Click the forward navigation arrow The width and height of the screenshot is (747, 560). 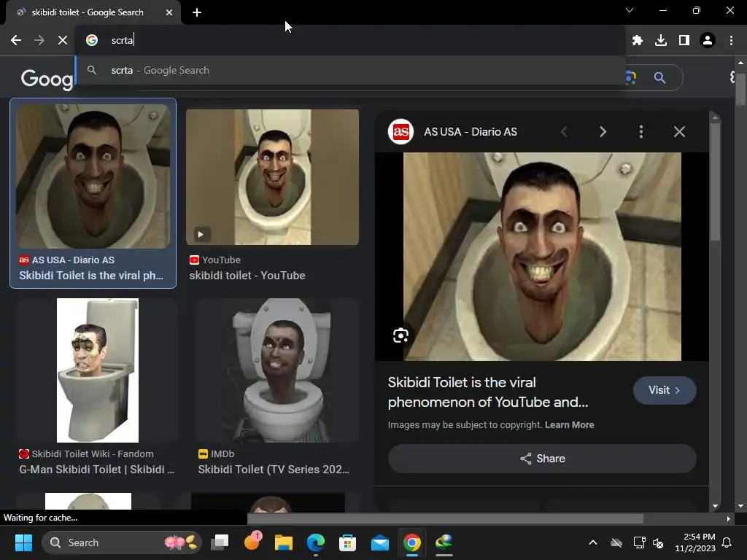39,41
